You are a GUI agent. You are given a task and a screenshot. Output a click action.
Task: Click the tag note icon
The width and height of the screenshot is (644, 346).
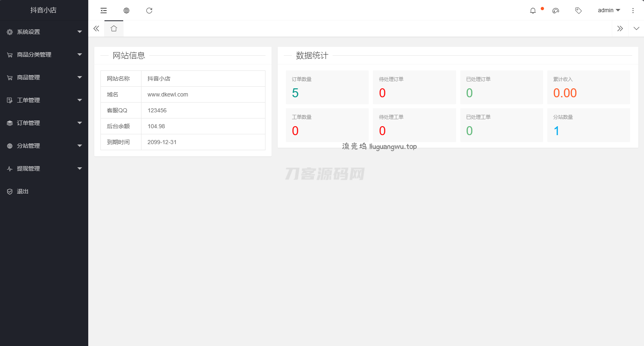(578, 11)
